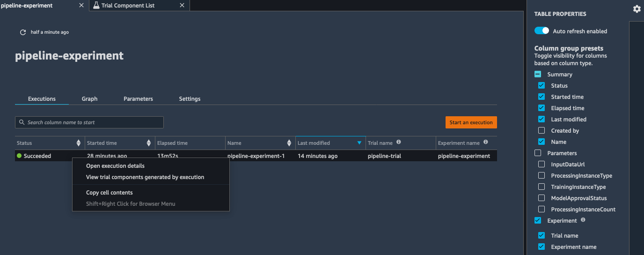The width and height of the screenshot is (644, 255).
Task: Close the pipeline-experiment tab
Action: [81, 6]
